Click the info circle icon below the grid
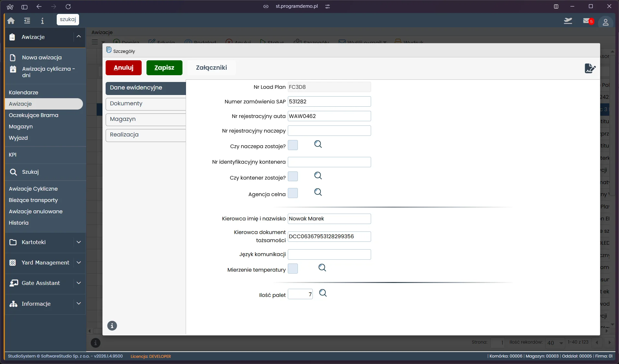Image resolution: width=619 pixels, height=364 pixels. pos(95,343)
